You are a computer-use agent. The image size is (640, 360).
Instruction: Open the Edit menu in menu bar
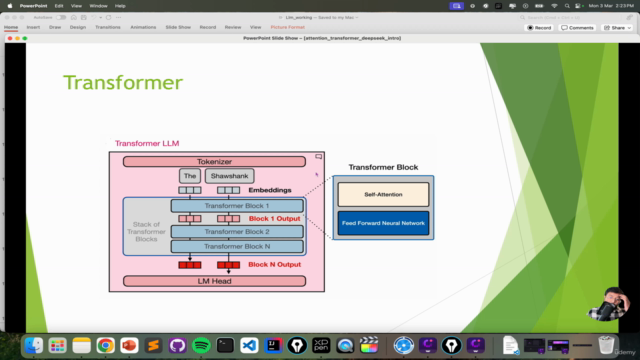[59, 6]
